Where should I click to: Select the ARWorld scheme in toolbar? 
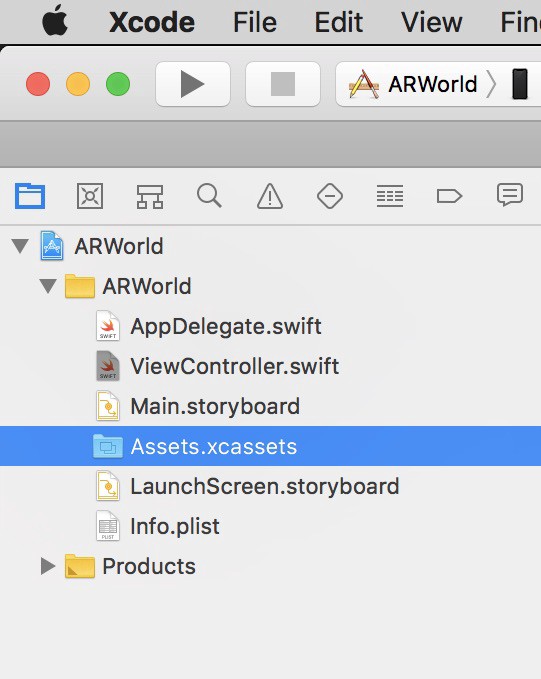pyautogui.click(x=433, y=84)
